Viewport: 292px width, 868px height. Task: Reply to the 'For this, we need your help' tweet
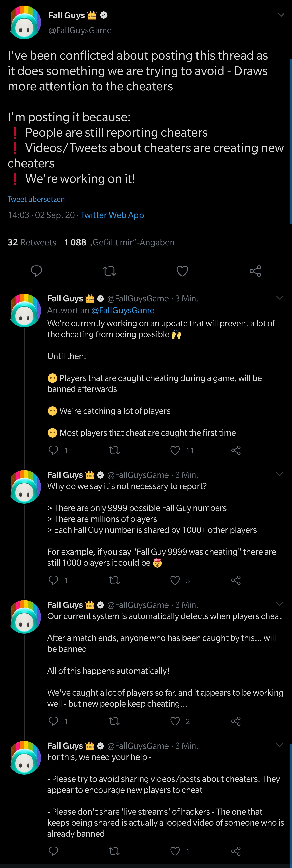pyautogui.click(x=53, y=851)
